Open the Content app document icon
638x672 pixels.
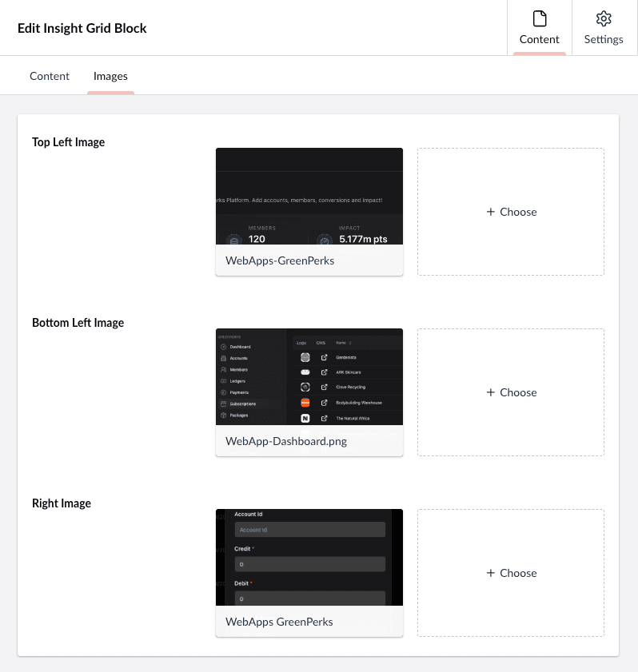[540, 19]
